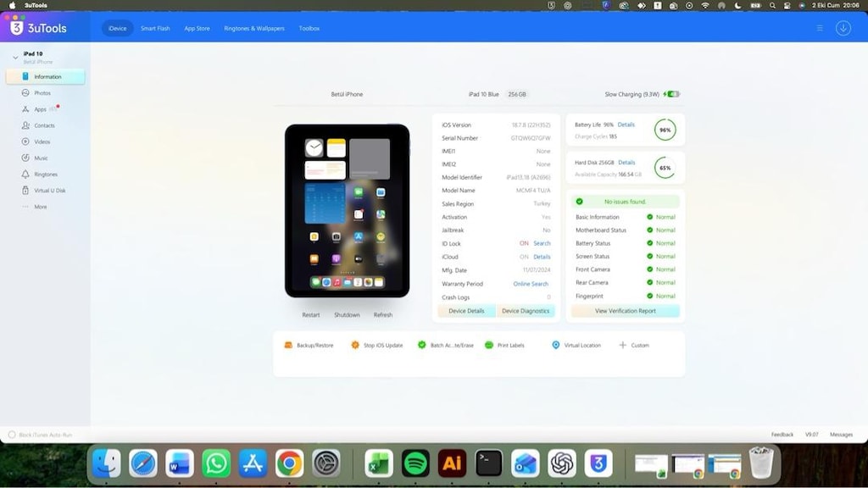Open the top-right list menu icon
868x488 pixels.
coord(820,28)
